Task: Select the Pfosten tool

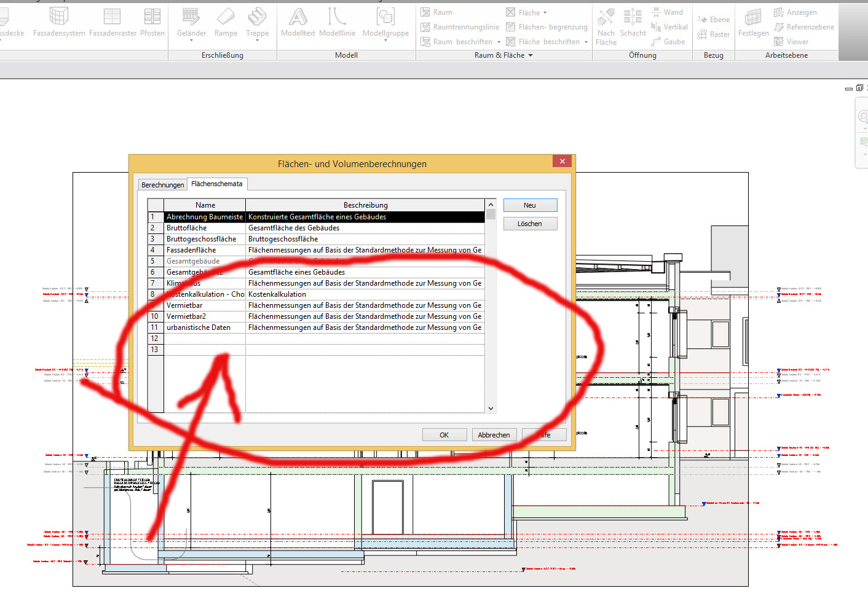Action: pos(152,23)
